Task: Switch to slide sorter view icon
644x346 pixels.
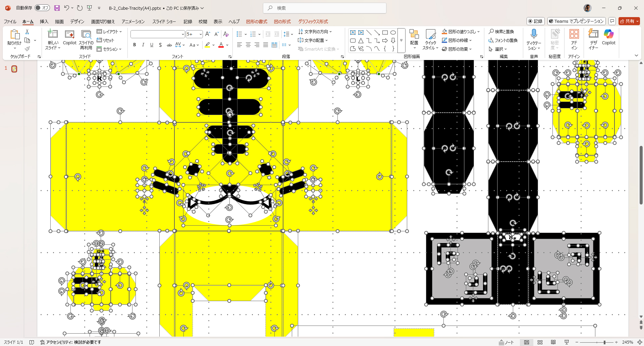Action: point(540,342)
